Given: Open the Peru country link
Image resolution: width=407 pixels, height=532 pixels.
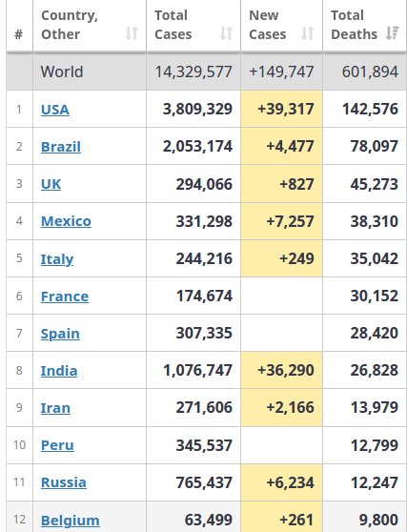Looking at the screenshot, I should [57, 445].
